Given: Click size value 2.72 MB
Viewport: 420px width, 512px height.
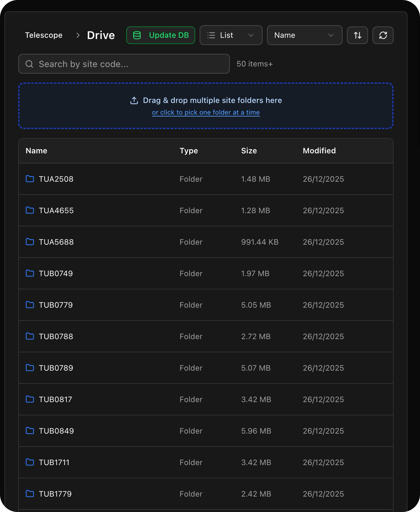Looking at the screenshot, I should pos(256,337).
